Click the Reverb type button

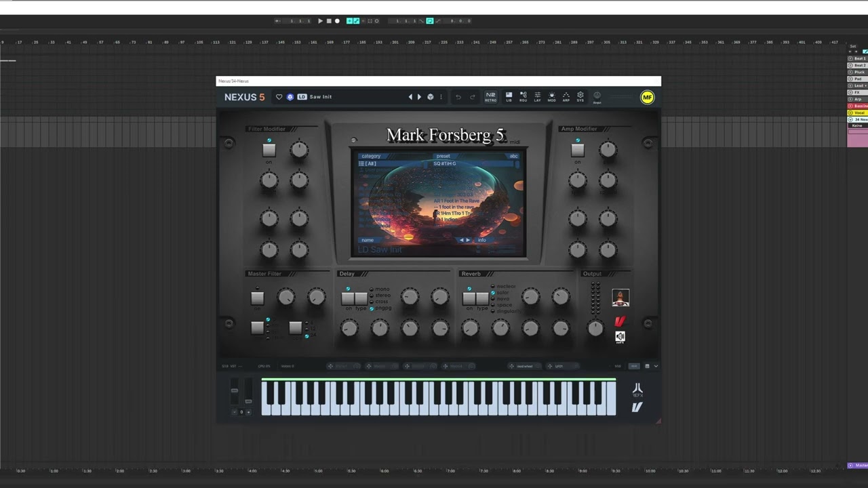(481, 298)
